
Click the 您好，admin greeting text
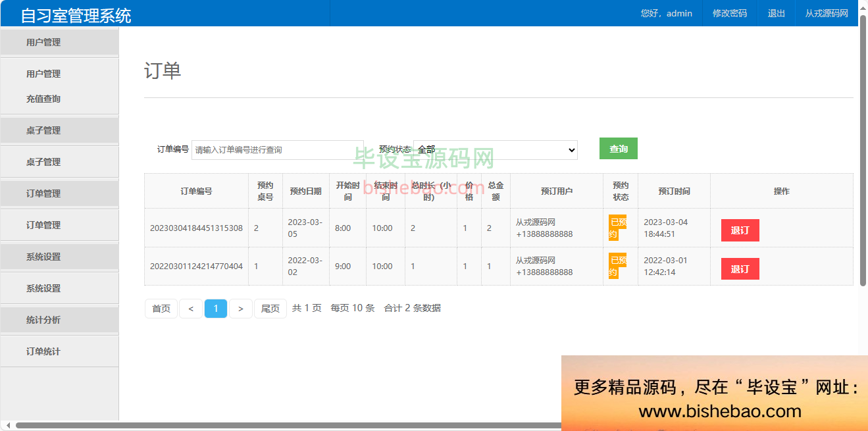click(666, 13)
